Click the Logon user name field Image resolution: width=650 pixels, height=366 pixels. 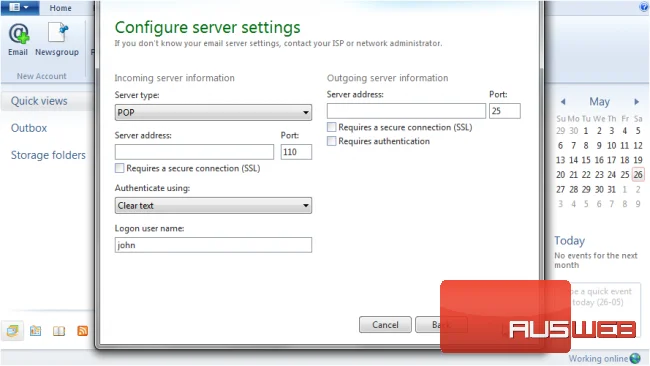click(213, 245)
